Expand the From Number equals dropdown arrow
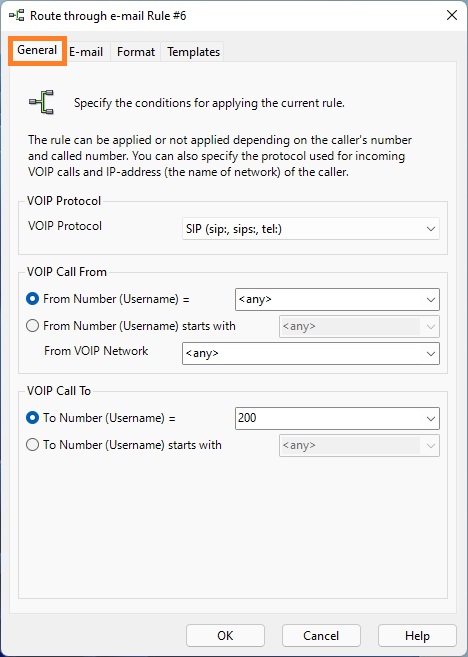The width and height of the screenshot is (468, 657). click(431, 300)
